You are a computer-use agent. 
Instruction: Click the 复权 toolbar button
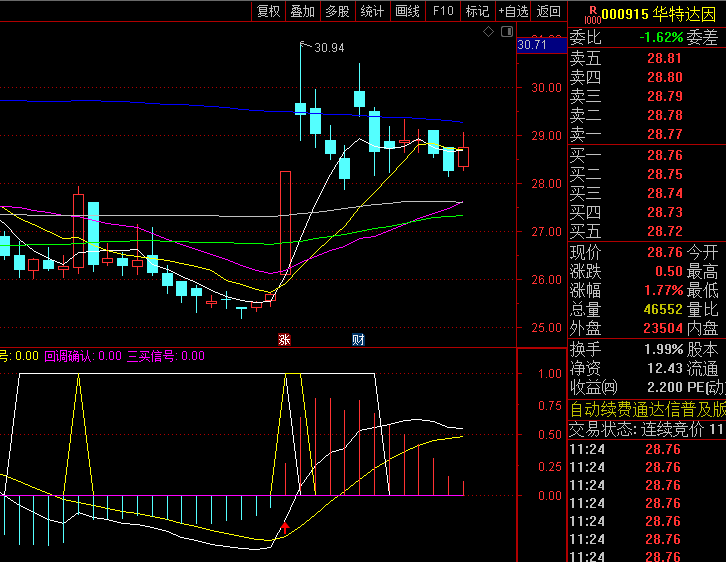coord(268,11)
